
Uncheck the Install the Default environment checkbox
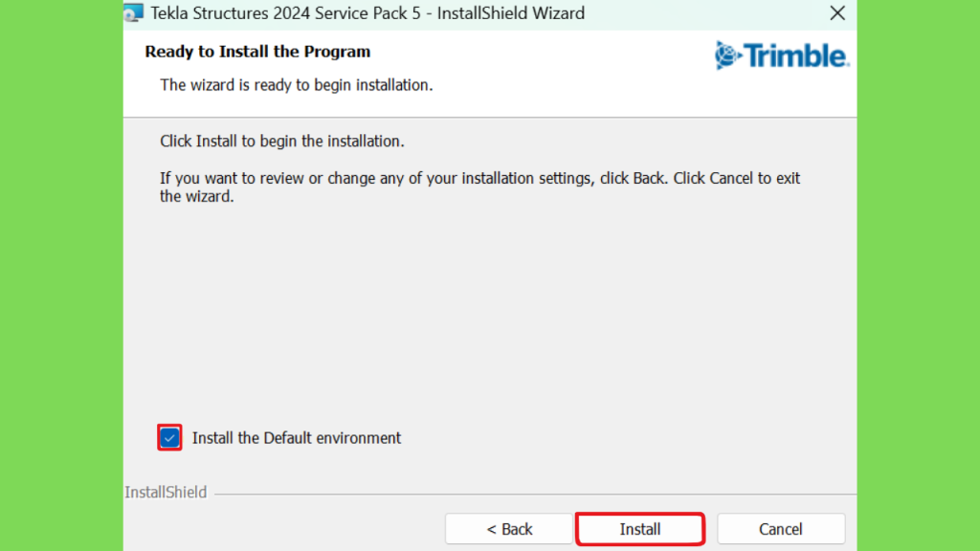point(169,437)
